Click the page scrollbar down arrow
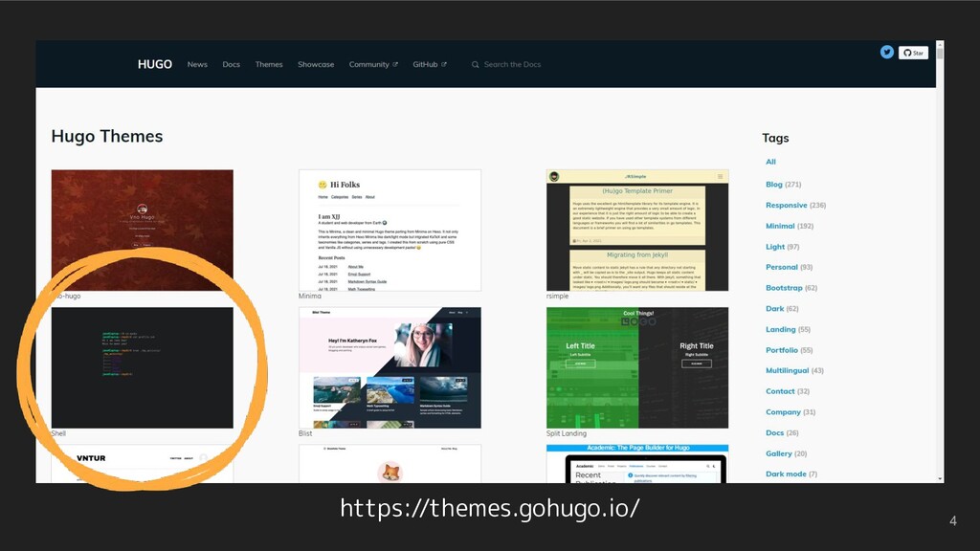Viewport: 980px width, 551px height. click(940, 479)
